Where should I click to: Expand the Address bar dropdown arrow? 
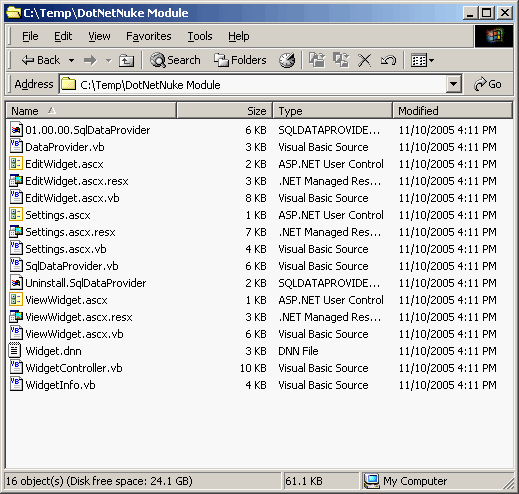453,84
